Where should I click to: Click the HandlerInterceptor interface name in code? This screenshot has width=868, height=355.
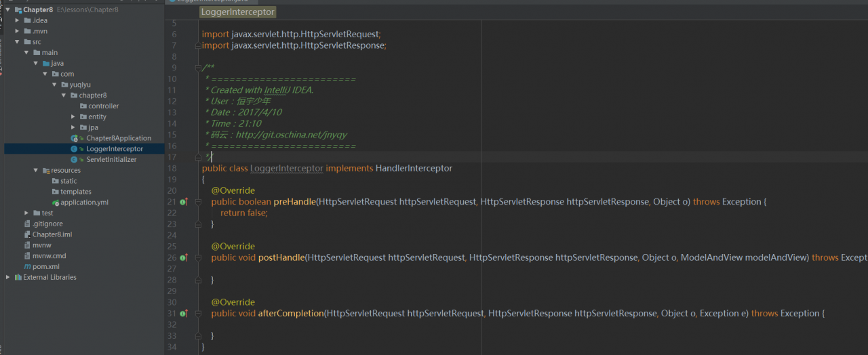pos(414,168)
